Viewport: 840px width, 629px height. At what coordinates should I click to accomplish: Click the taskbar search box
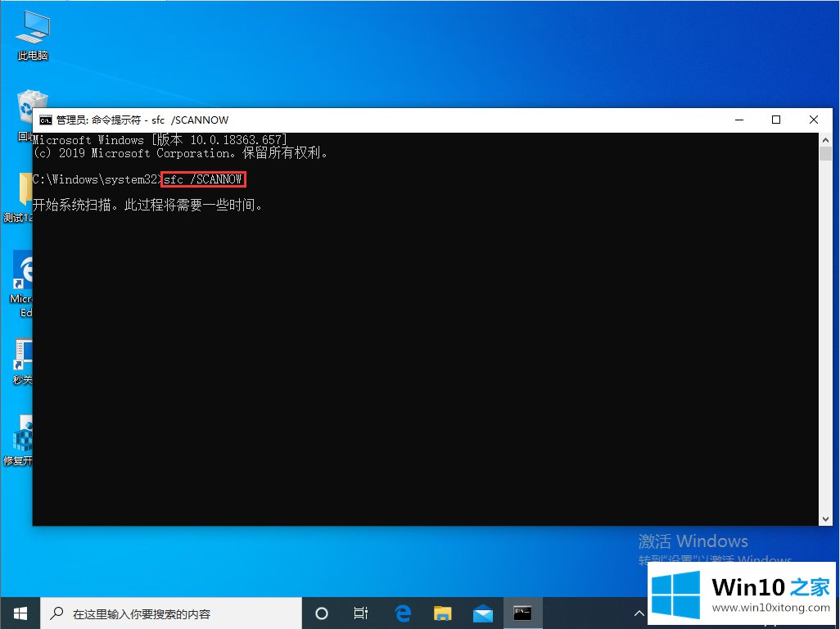(171, 613)
